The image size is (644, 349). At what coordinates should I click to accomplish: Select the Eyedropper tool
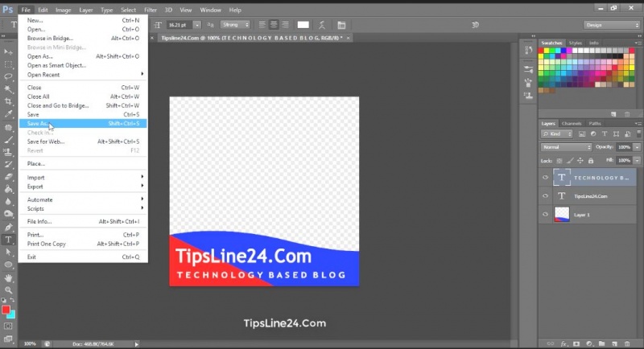tap(8, 114)
